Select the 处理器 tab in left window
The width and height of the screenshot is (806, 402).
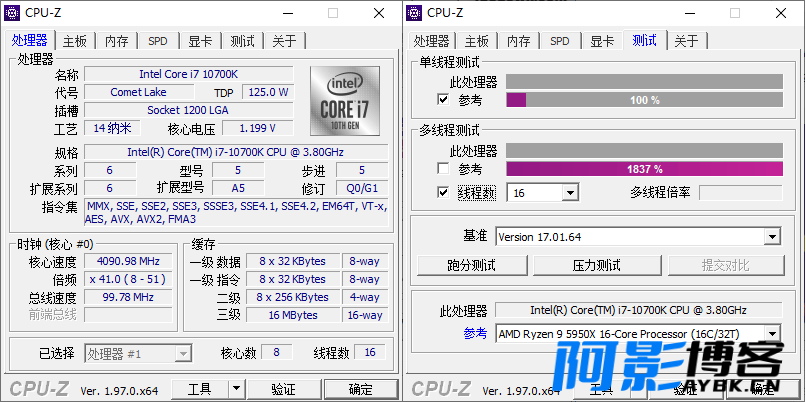coord(30,40)
